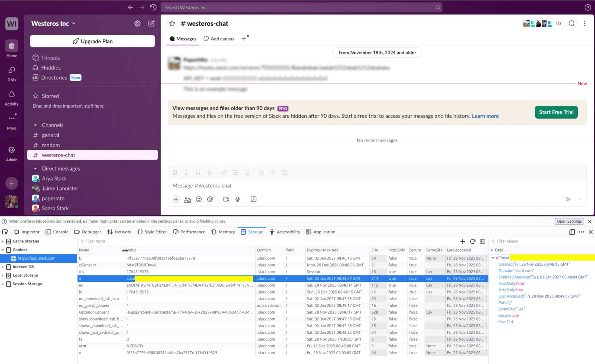Star the westeros-chat channel
Screen dimensions: 595x364
tap(172, 23)
